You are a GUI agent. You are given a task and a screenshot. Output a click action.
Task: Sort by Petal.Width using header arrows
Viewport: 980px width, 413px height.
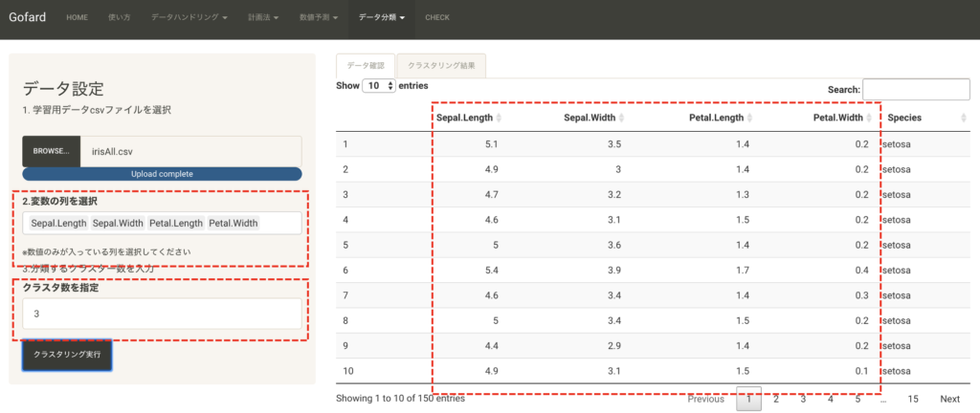coord(869,118)
